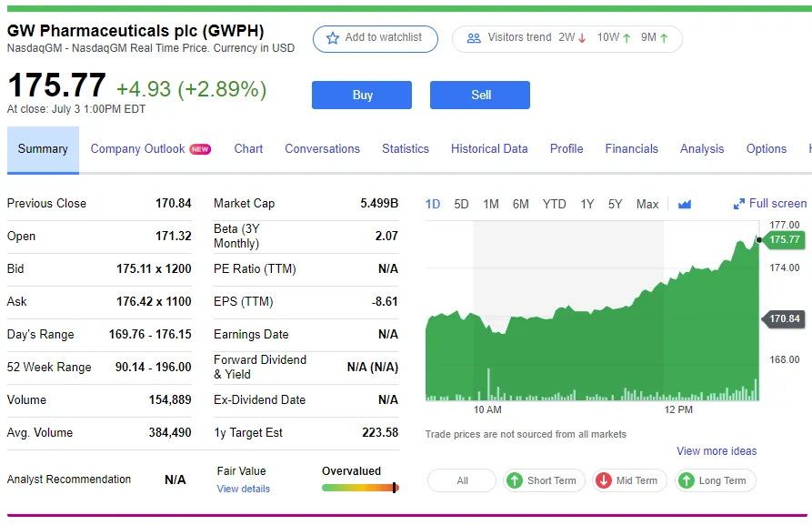The image size is (812, 525).
Task: Click the Open value 171.32
Action: click(x=174, y=236)
